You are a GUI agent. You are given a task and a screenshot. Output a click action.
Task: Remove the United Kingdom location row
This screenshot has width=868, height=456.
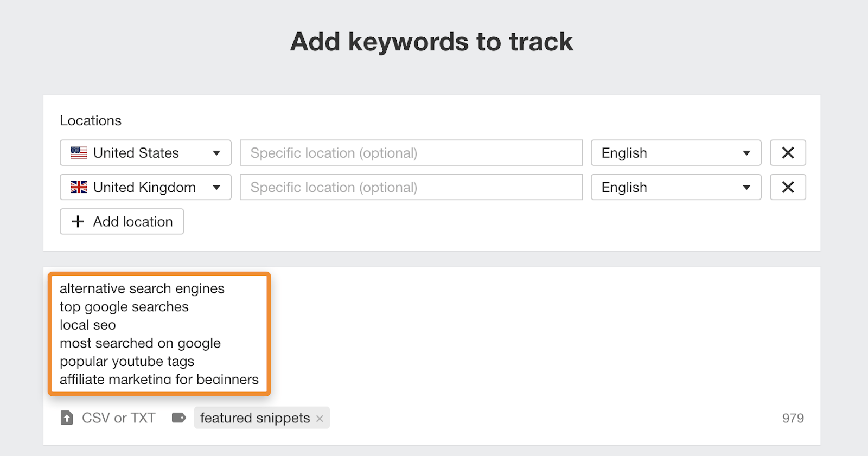coord(788,187)
